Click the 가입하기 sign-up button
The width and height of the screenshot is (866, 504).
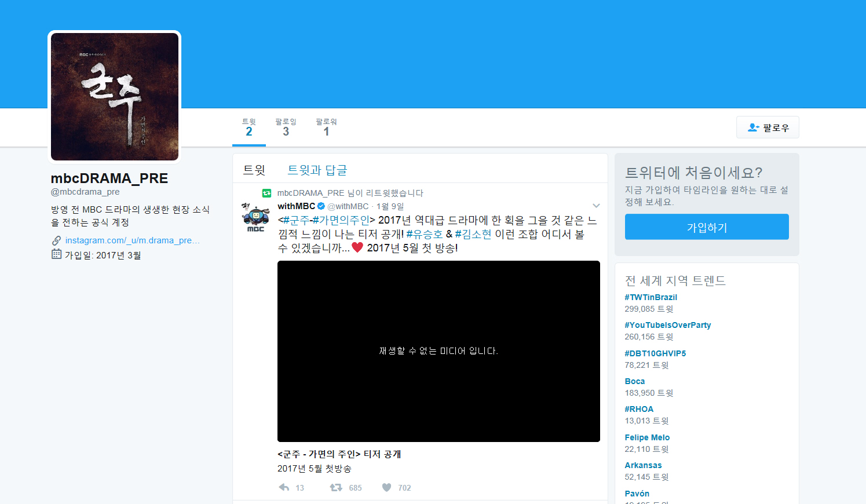click(x=707, y=227)
